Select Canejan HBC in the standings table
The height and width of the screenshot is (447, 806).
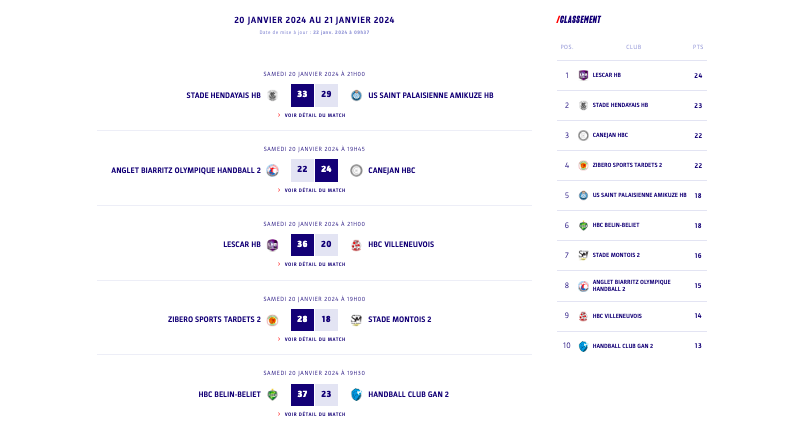point(610,135)
